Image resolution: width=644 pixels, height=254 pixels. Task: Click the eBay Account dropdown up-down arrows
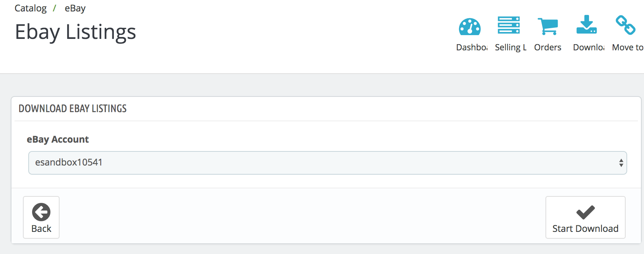(x=621, y=163)
